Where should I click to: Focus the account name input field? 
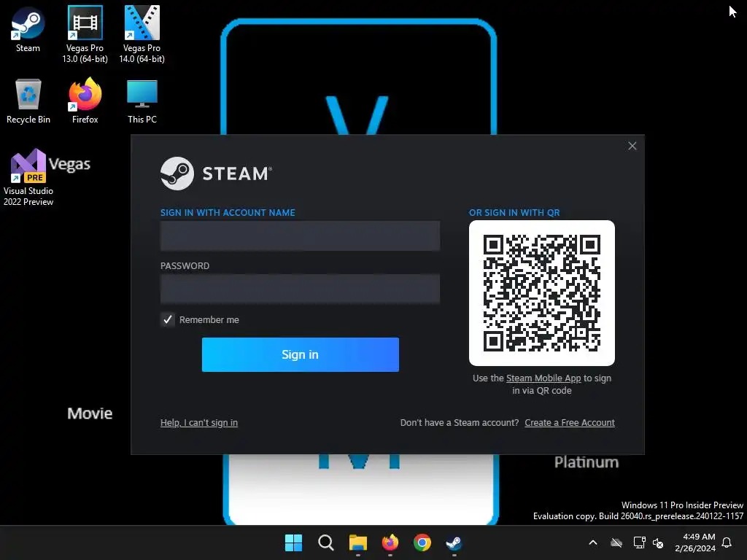tap(300, 236)
